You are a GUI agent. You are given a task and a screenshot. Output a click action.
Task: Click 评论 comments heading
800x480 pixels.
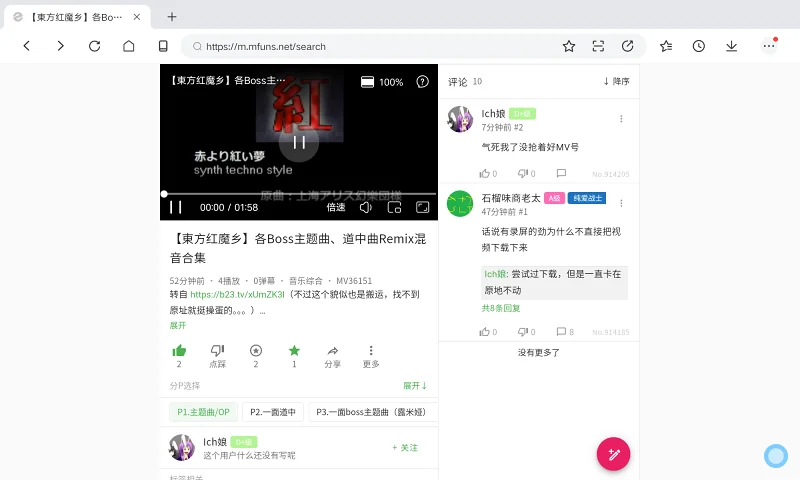[x=457, y=82]
